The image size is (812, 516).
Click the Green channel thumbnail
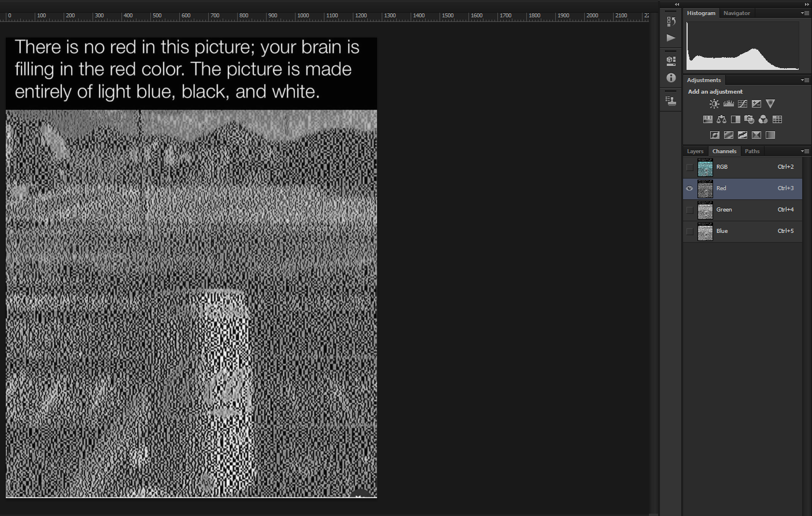705,210
